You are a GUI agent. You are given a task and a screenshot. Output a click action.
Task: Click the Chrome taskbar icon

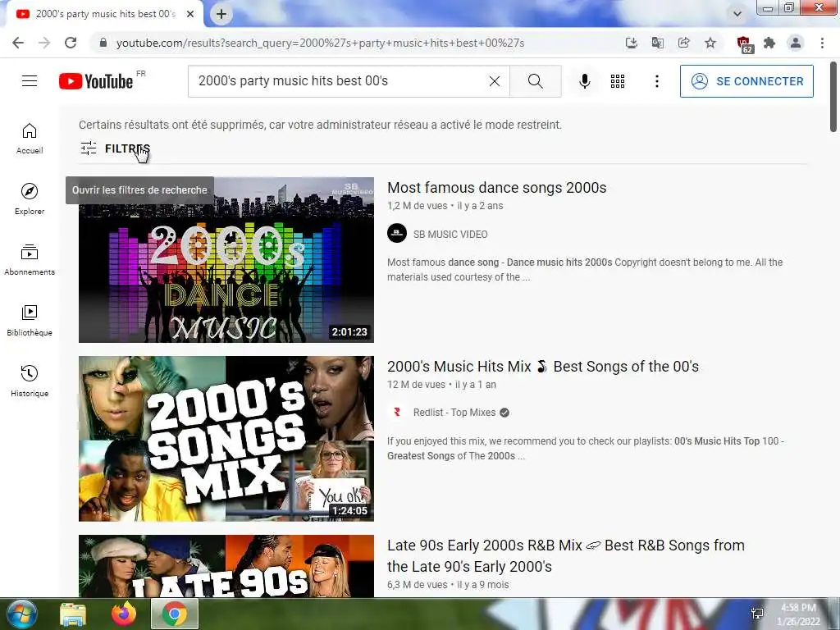click(175, 614)
